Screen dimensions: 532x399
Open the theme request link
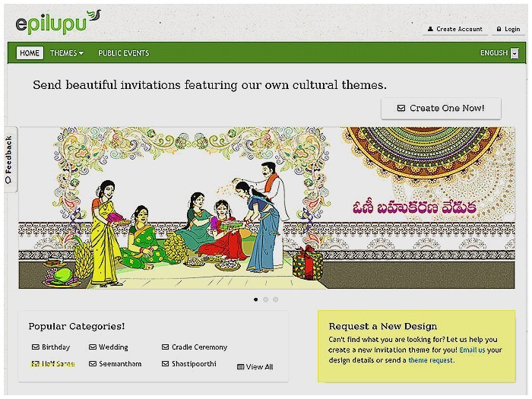point(430,360)
